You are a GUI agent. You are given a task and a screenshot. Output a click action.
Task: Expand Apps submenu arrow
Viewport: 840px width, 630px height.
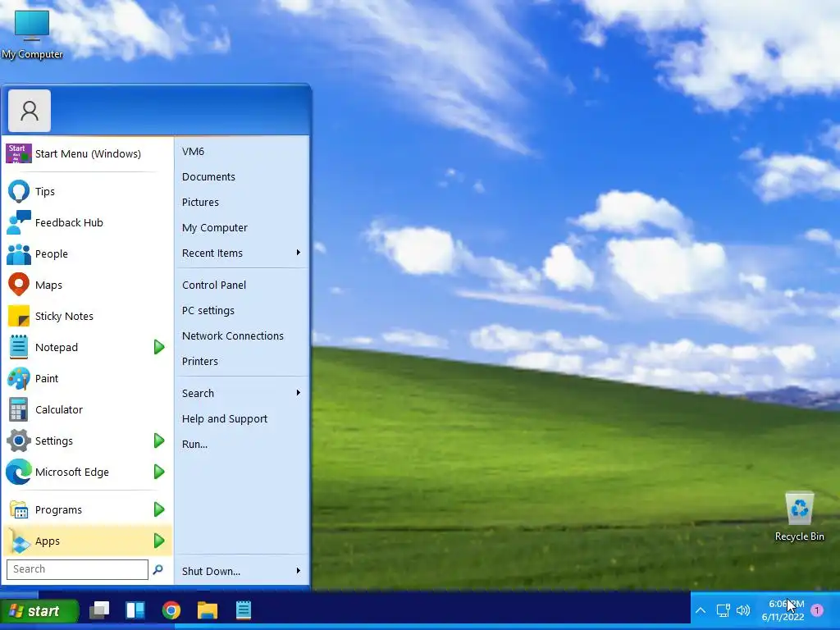point(159,541)
